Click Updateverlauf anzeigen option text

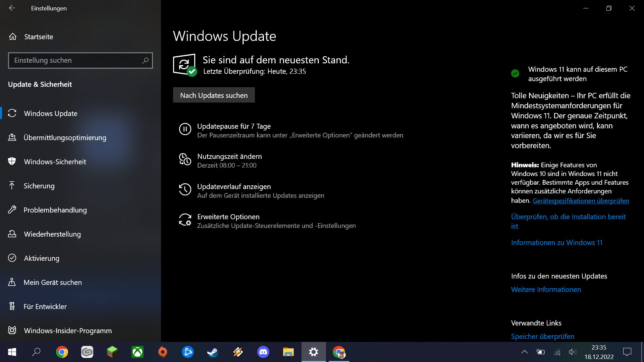[234, 187]
